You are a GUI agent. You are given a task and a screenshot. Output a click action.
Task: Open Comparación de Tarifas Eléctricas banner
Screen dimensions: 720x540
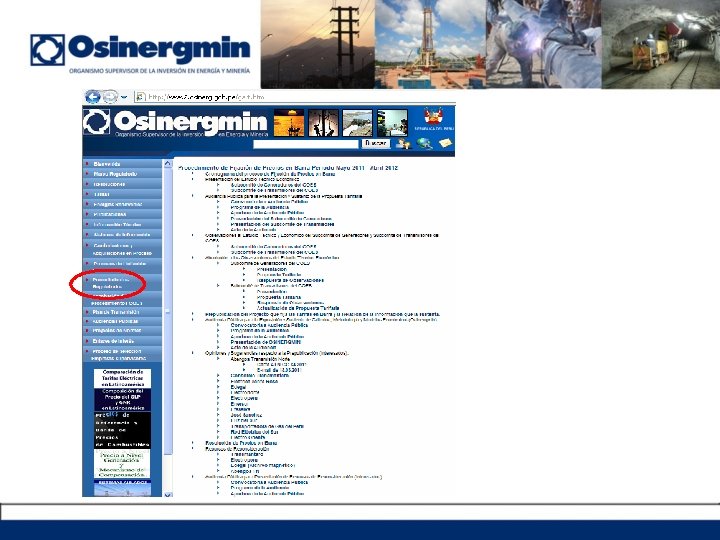point(123,378)
